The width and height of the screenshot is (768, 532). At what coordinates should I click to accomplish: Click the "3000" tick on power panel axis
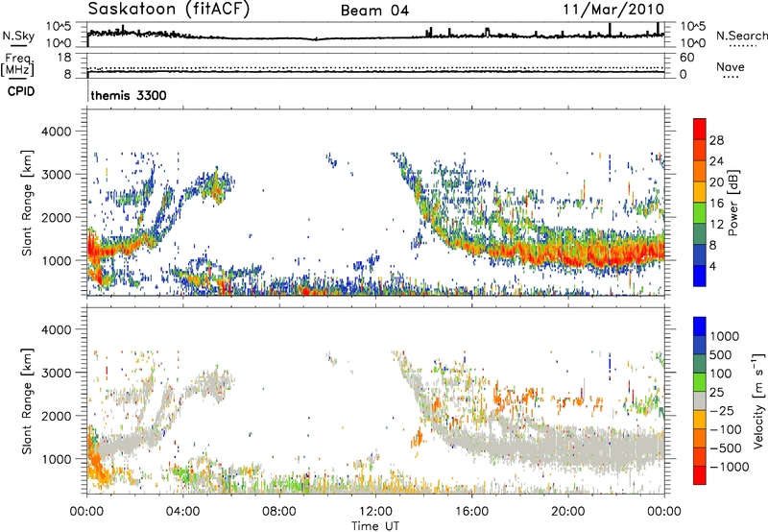point(56,175)
